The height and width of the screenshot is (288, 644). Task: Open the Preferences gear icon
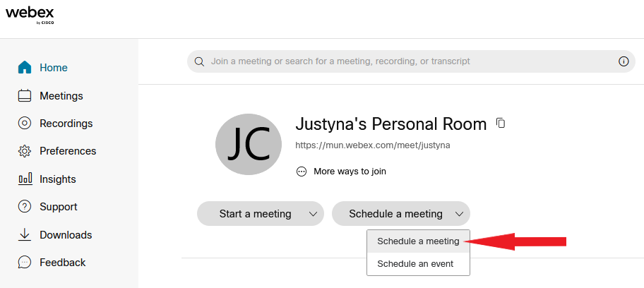pos(25,151)
